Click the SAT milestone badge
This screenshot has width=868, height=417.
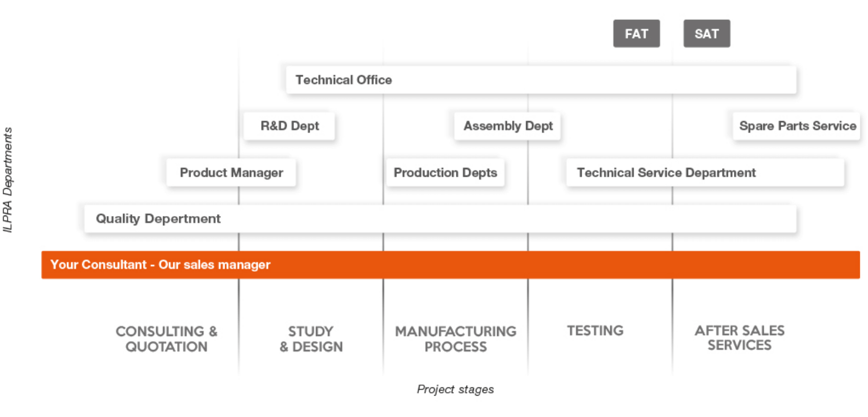[707, 34]
